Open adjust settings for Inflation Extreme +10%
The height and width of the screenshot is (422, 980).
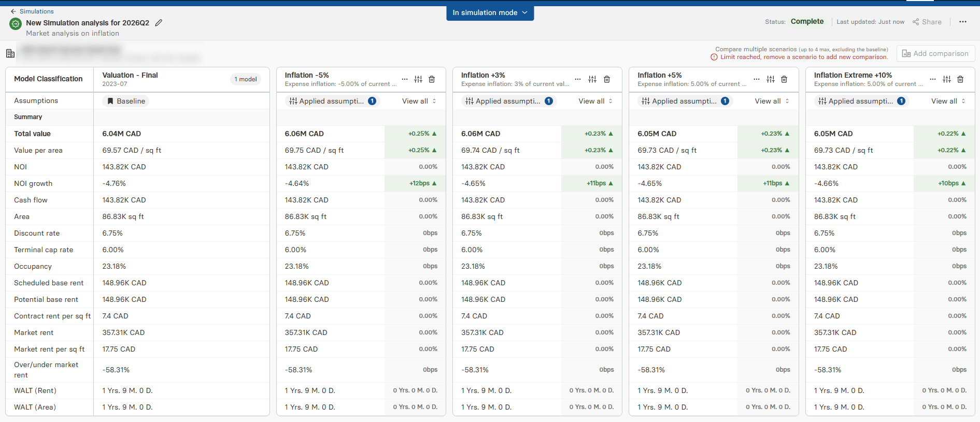(x=947, y=79)
